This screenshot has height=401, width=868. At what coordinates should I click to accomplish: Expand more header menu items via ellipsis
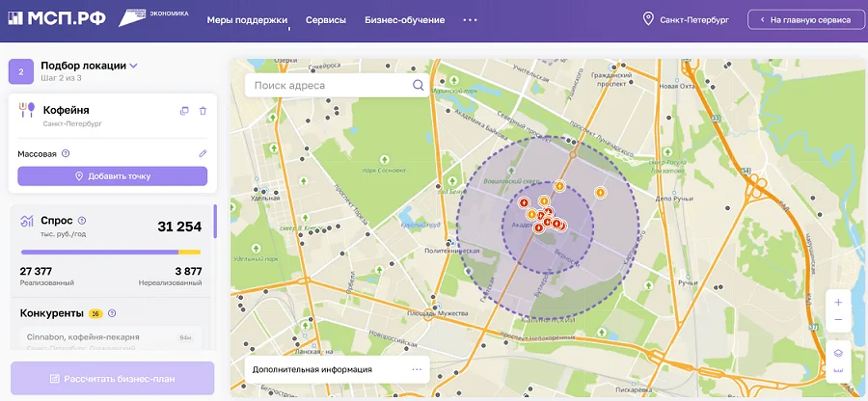470,19
